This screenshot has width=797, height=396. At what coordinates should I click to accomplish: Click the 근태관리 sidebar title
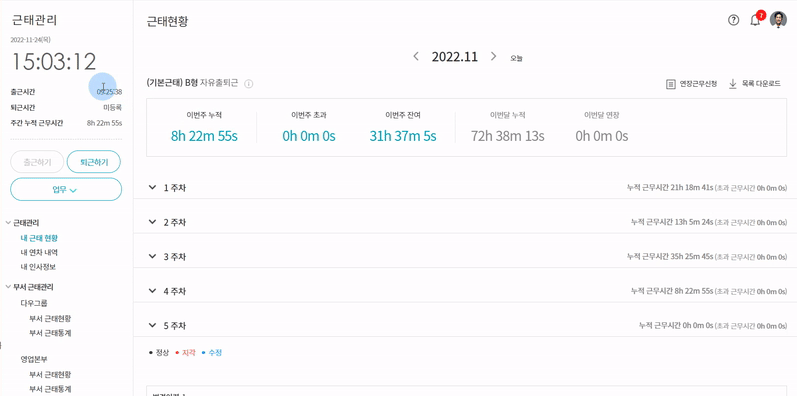click(x=35, y=20)
